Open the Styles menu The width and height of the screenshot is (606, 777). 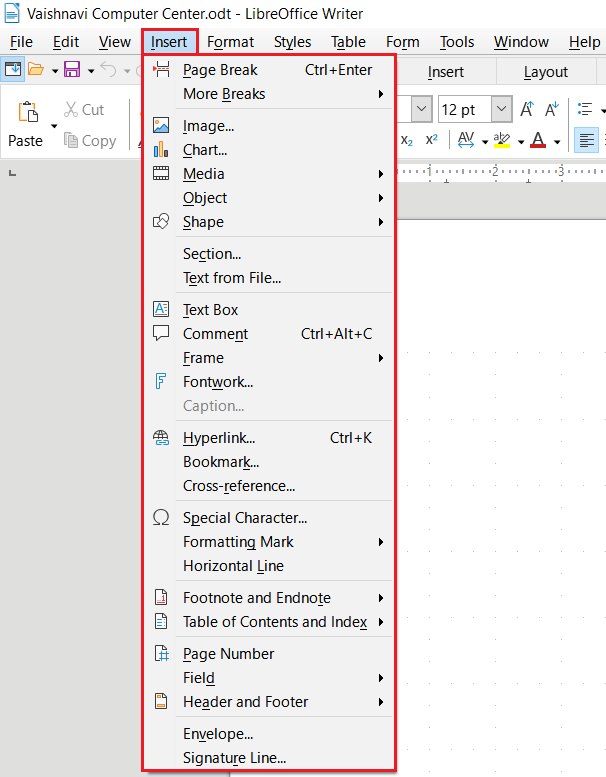click(292, 42)
